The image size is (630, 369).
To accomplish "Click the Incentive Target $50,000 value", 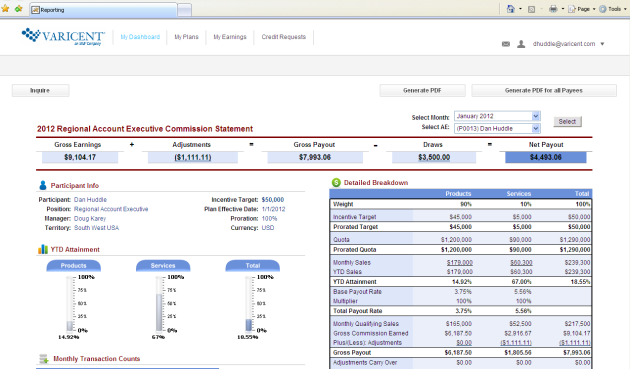I will pyautogui.click(x=273, y=200).
